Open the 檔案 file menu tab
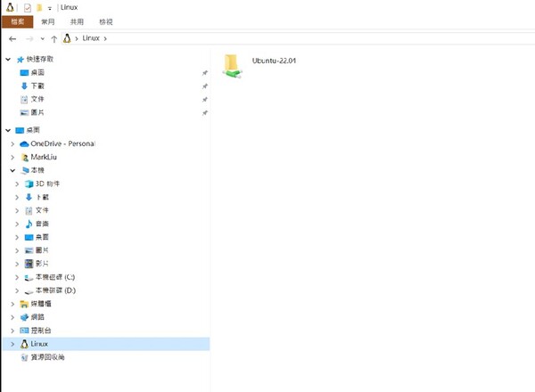535x392 pixels. point(17,21)
